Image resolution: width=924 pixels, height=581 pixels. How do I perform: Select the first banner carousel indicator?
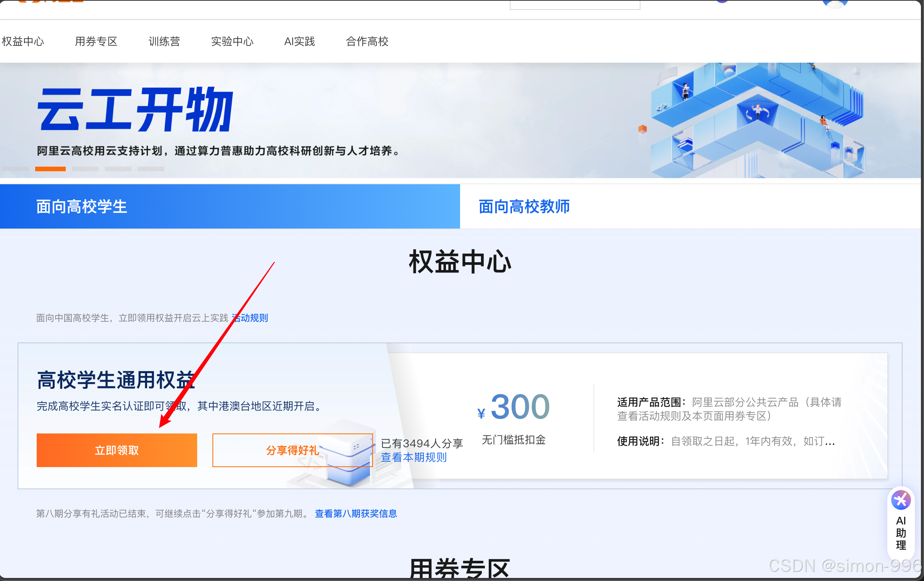tap(16, 169)
